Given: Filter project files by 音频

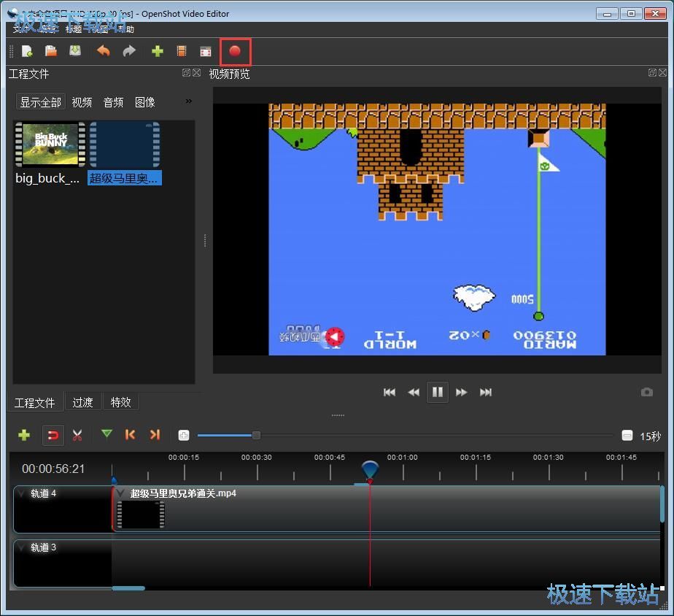Looking at the screenshot, I should (x=114, y=102).
